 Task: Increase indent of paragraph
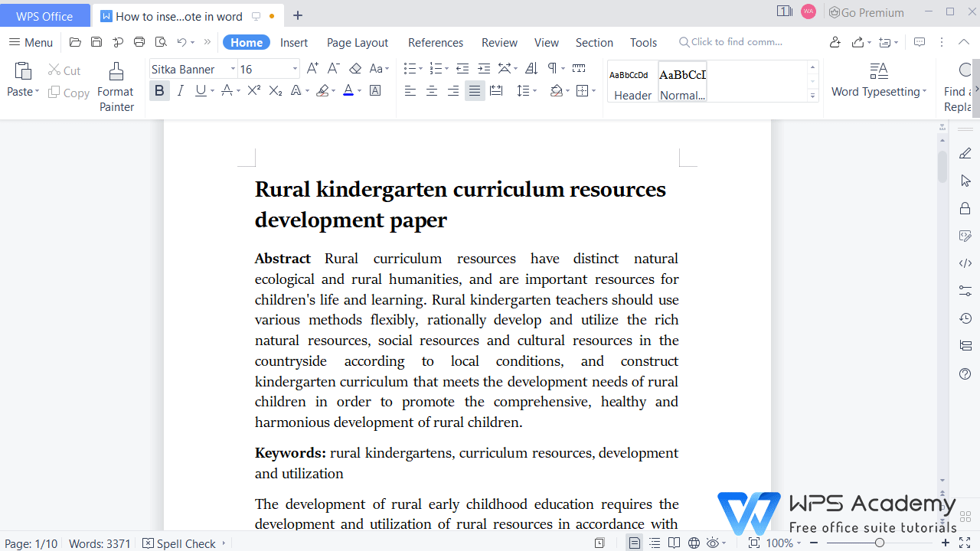click(484, 68)
